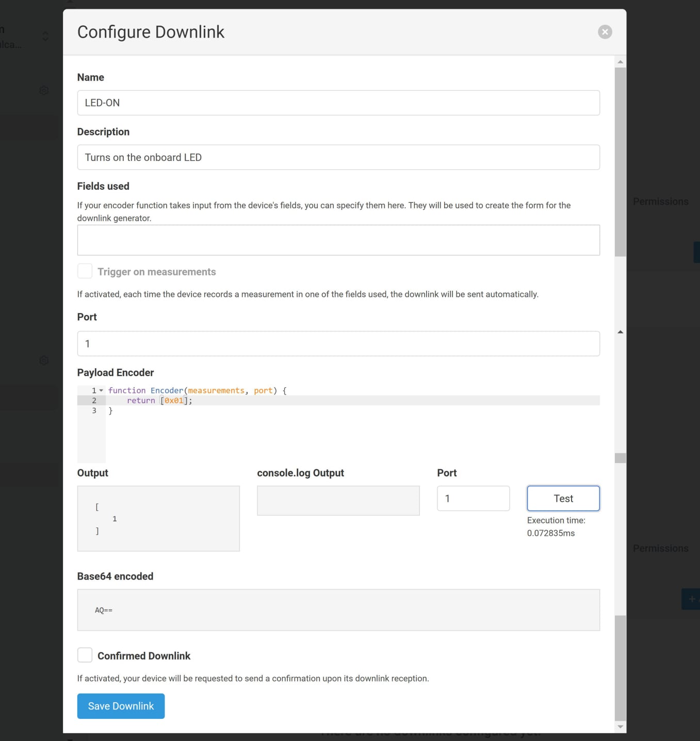
Task: Close the Configure Downlink dialog
Action: pyautogui.click(x=605, y=32)
